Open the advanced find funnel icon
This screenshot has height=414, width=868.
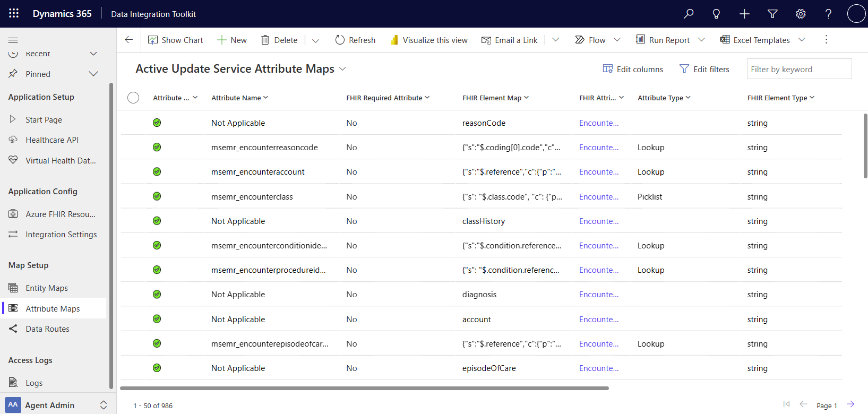[x=772, y=14]
